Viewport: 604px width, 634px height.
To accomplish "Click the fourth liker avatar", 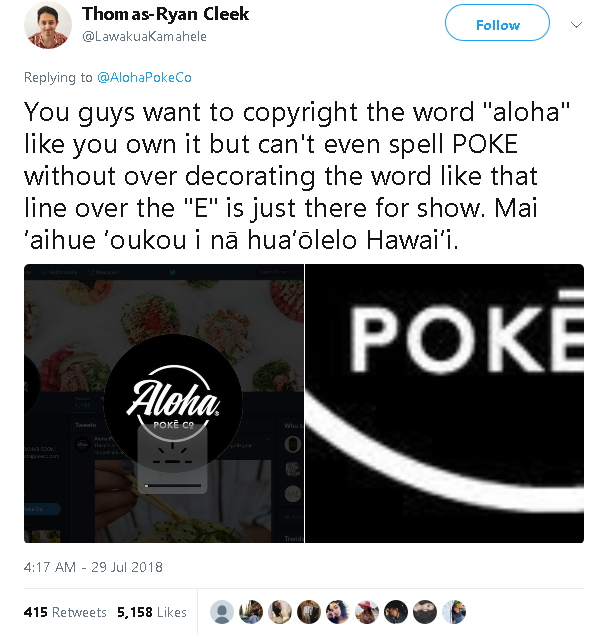I will click(x=310, y=612).
